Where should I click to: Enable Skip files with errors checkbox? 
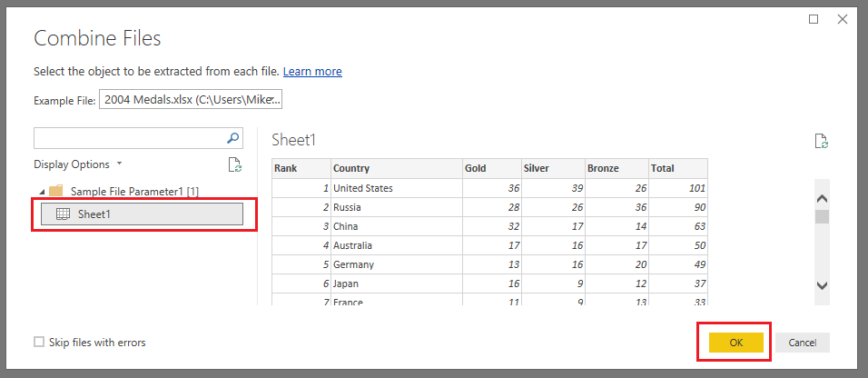pyautogui.click(x=39, y=342)
